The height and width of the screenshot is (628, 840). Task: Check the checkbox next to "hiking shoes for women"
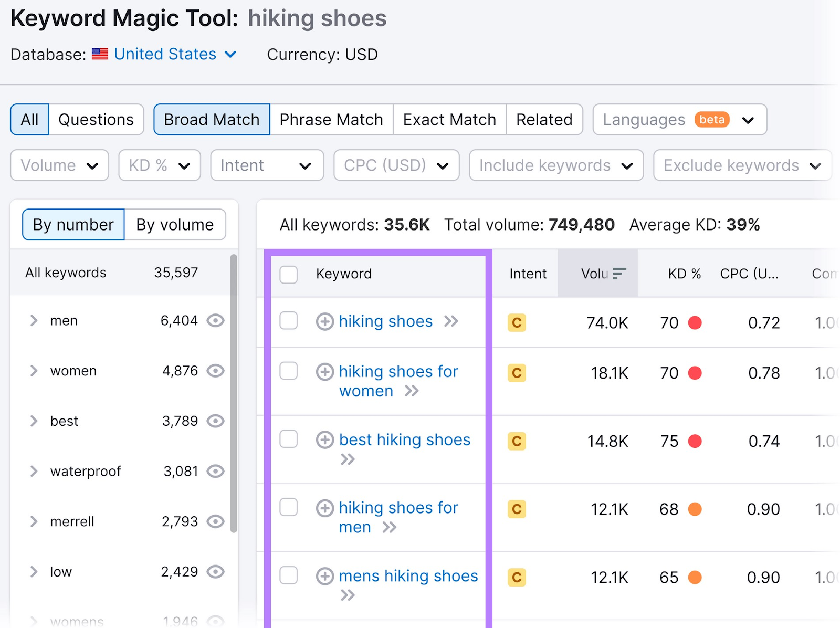(x=288, y=371)
